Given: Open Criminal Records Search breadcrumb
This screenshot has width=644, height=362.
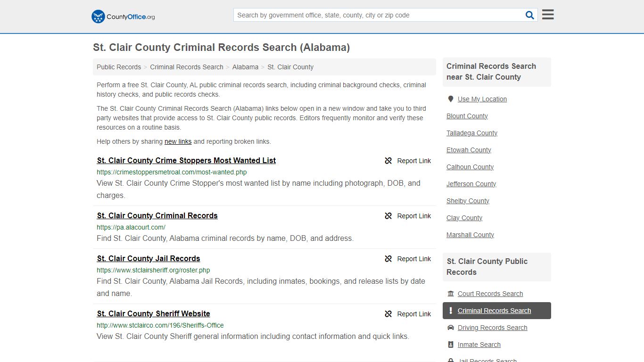Looking at the screenshot, I should 187,67.
